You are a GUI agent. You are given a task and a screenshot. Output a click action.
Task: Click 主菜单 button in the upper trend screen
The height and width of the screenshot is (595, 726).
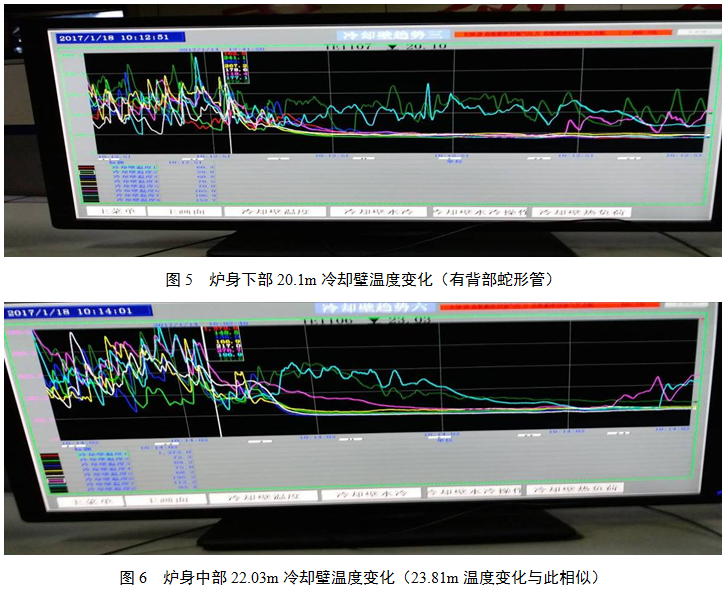point(113,212)
